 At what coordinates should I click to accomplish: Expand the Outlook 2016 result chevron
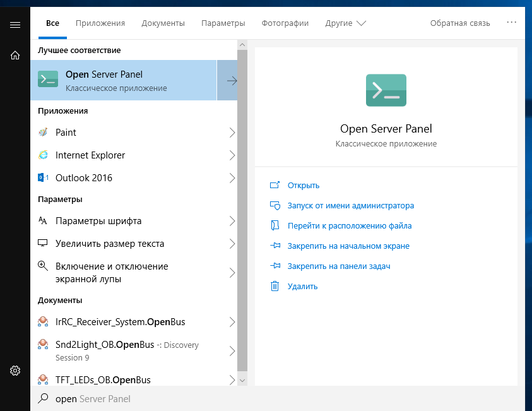pyautogui.click(x=232, y=178)
